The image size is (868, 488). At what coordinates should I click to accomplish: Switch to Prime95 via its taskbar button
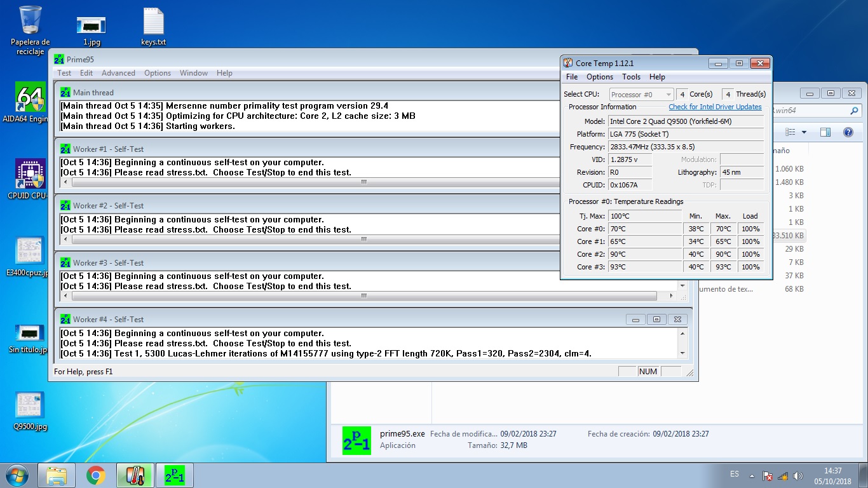click(x=175, y=475)
